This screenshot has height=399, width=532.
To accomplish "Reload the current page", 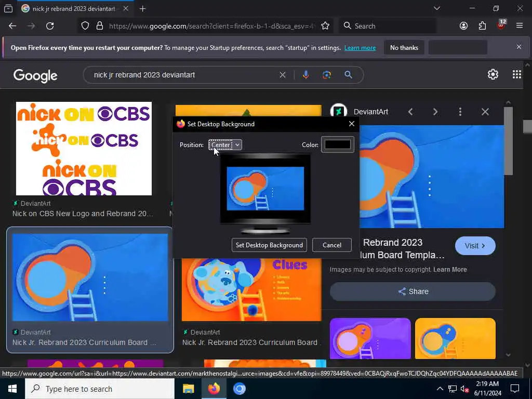I will point(50,26).
